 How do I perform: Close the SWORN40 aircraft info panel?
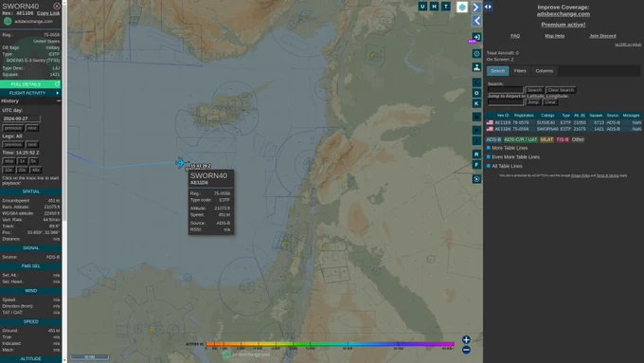pyautogui.click(x=57, y=7)
